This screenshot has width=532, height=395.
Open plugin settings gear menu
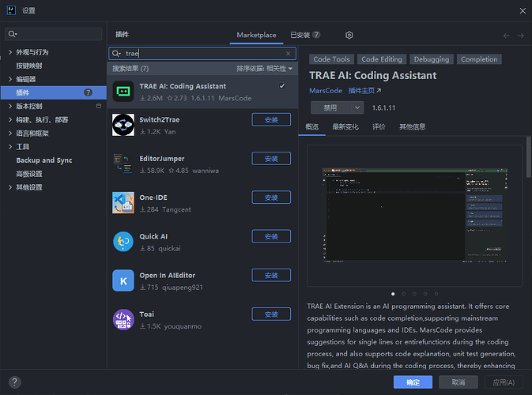(x=349, y=35)
